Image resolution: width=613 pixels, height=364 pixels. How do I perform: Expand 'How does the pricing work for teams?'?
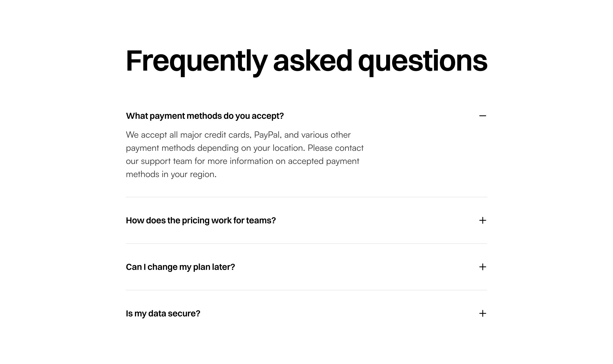tap(307, 220)
